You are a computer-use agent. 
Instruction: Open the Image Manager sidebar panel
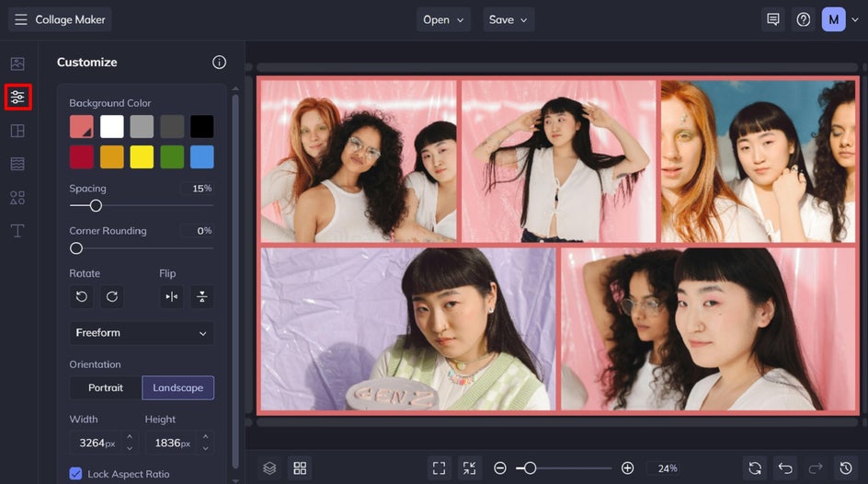(x=17, y=63)
